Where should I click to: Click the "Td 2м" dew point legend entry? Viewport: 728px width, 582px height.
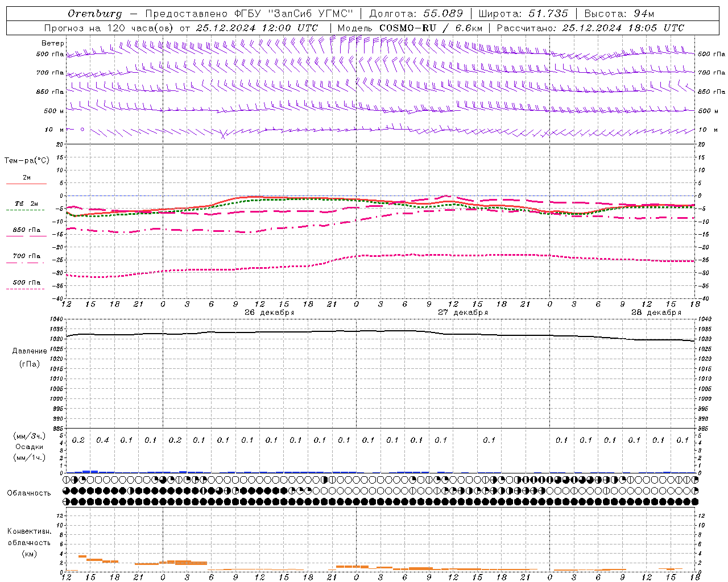coord(26,203)
